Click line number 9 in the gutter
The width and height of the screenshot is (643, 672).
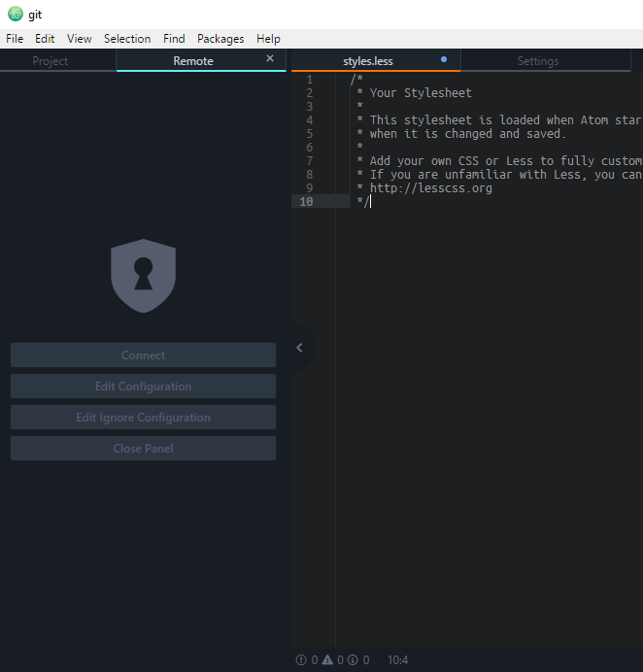click(310, 187)
